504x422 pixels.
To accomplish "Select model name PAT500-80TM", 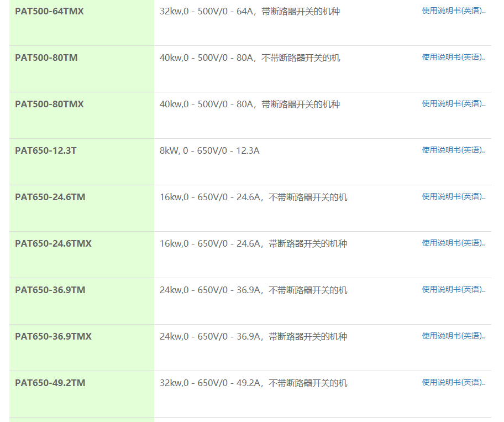I will [x=46, y=58].
